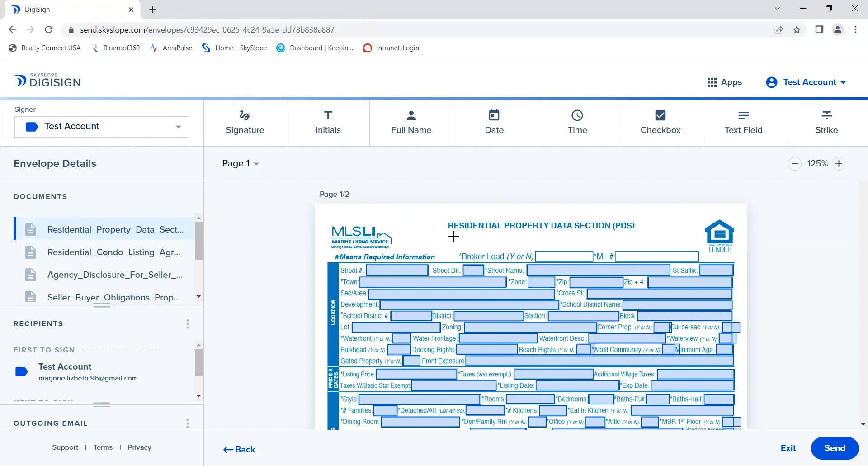Click the Listing Price form field
This screenshot has height=466, width=868.
[417, 374]
